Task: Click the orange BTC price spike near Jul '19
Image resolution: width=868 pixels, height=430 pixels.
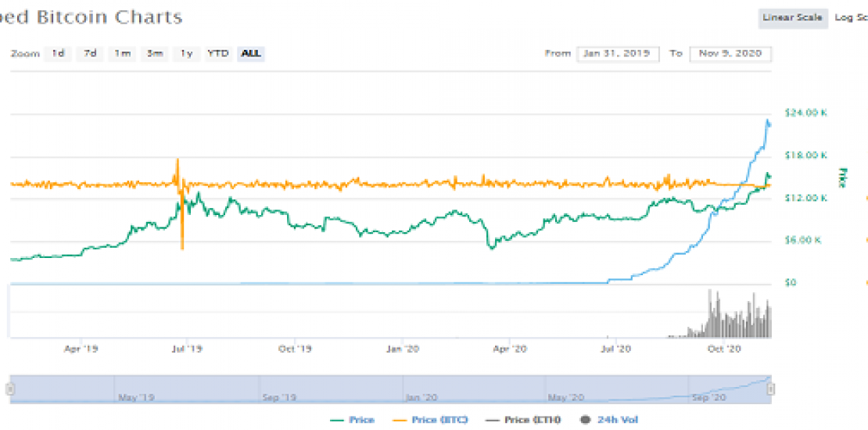Action: (178, 168)
